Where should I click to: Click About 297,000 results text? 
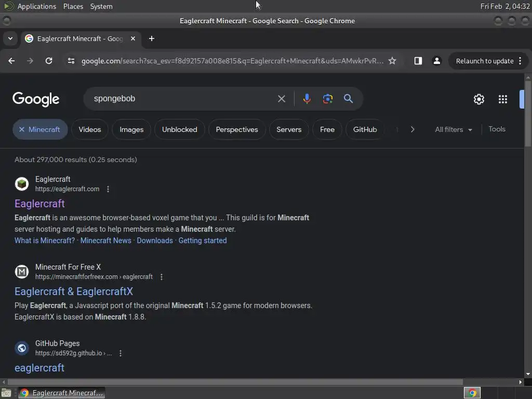point(76,159)
